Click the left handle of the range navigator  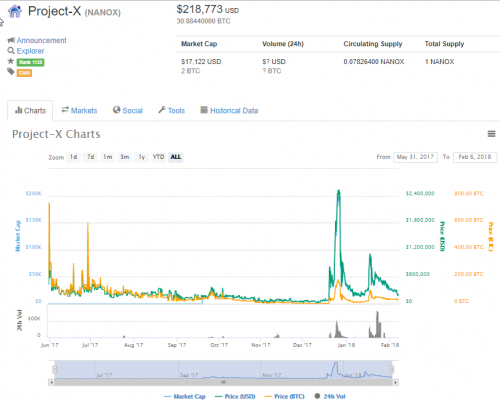54,369
